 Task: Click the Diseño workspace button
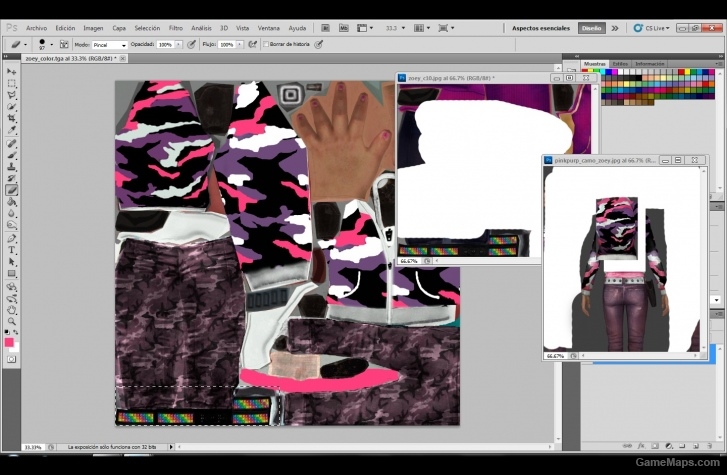coord(591,28)
